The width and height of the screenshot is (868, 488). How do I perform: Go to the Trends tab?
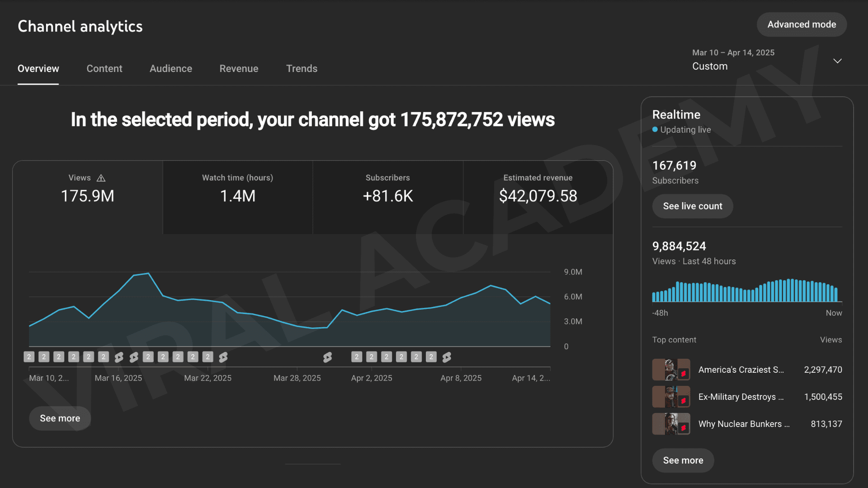(x=302, y=69)
